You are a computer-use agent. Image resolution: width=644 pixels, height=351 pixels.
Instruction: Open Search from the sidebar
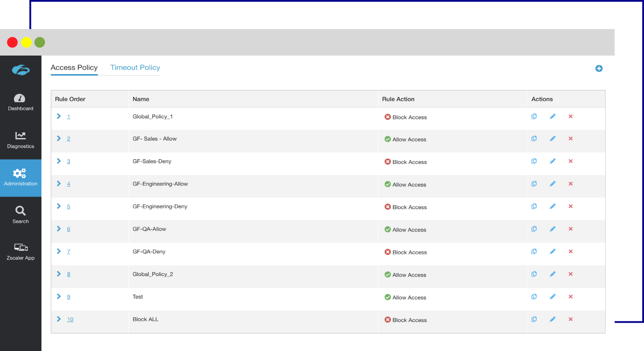(x=20, y=215)
